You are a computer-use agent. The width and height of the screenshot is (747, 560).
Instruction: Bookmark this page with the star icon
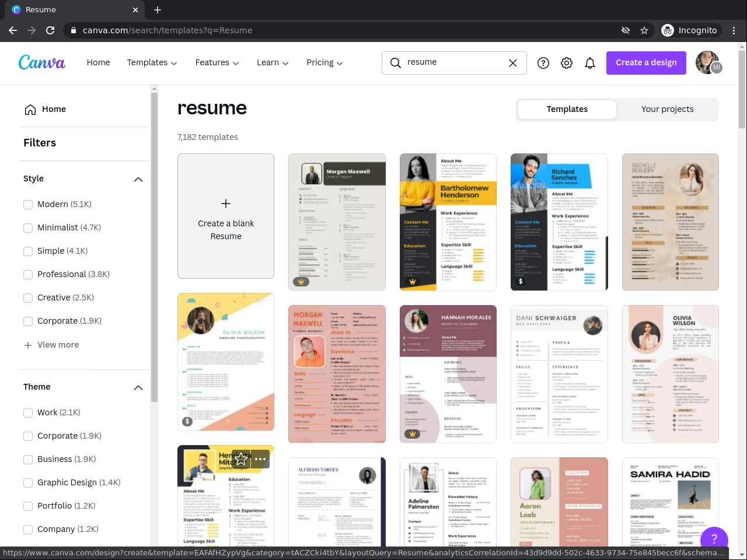644,30
